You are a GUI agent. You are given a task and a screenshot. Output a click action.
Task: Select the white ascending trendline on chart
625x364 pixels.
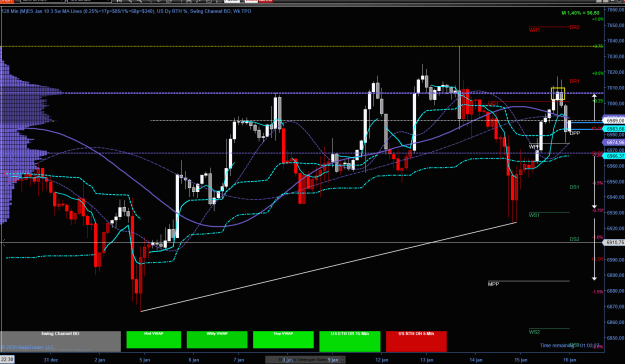(x=328, y=267)
